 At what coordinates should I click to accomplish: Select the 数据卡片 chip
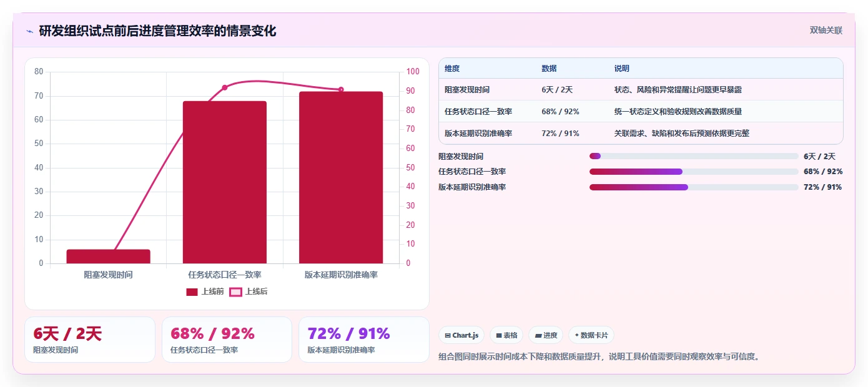click(x=591, y=335)
